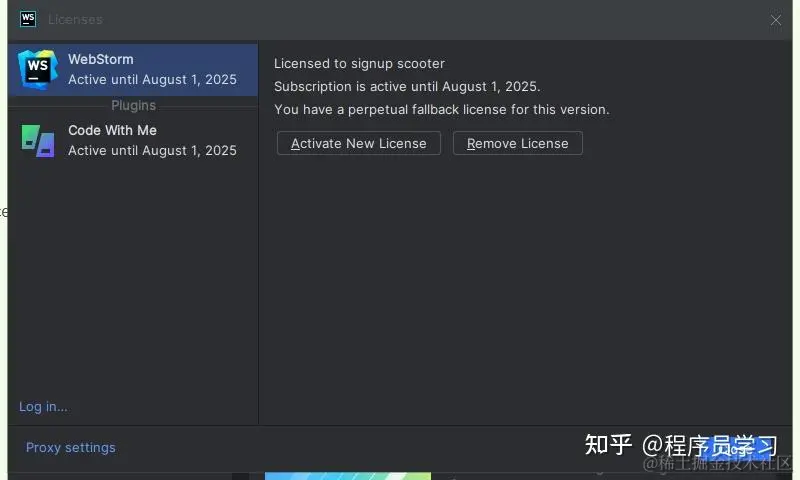
Task: Close the Licenses dialog
Action: (x=776, y=20)
